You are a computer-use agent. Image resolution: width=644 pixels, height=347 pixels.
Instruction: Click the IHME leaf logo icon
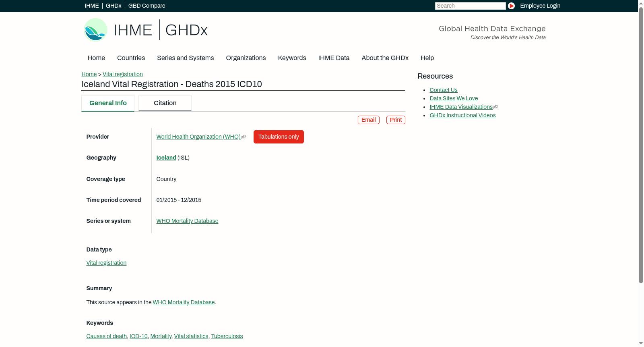(x=95, y=30)
